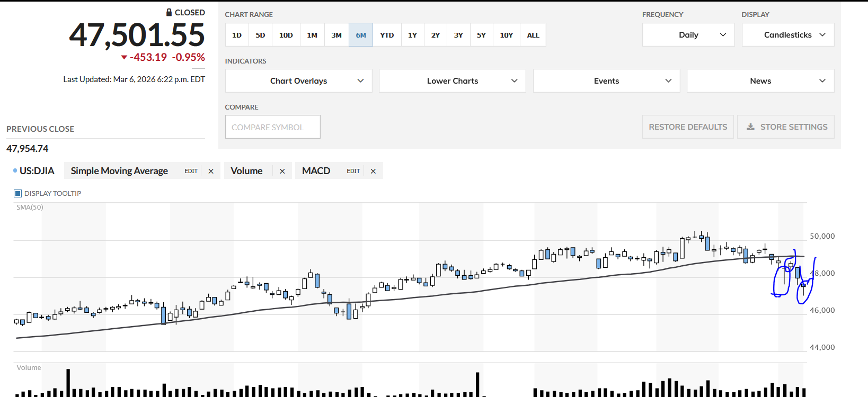Remove the Volume indicator chip
The width and height of the screenshot is (868, 397).
(282, 171)
